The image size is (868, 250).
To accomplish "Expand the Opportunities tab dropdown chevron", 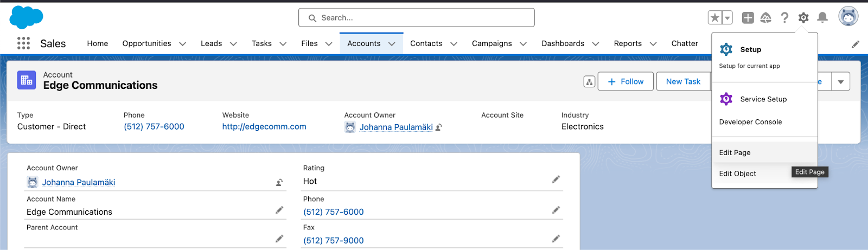I will (183, 44).
